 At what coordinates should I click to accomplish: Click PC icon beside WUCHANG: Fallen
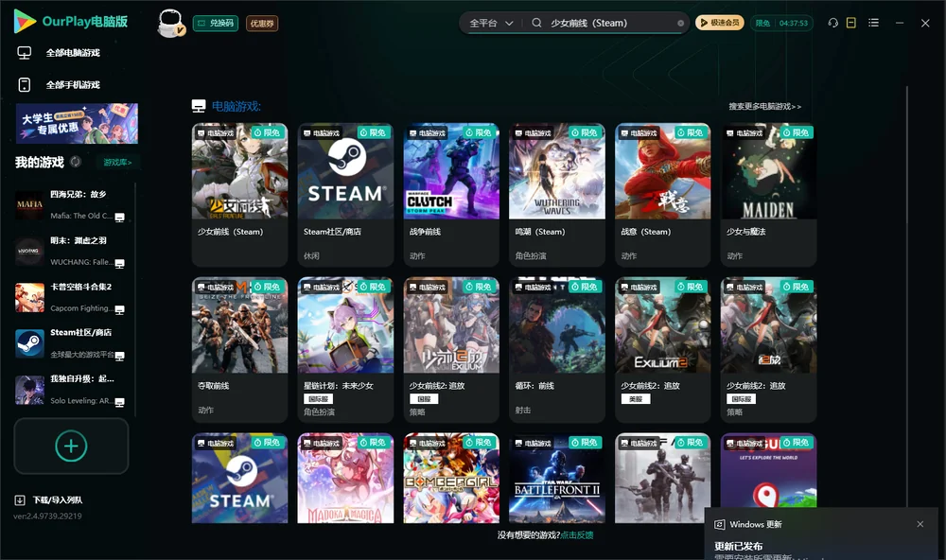click(x=120, y=264)
